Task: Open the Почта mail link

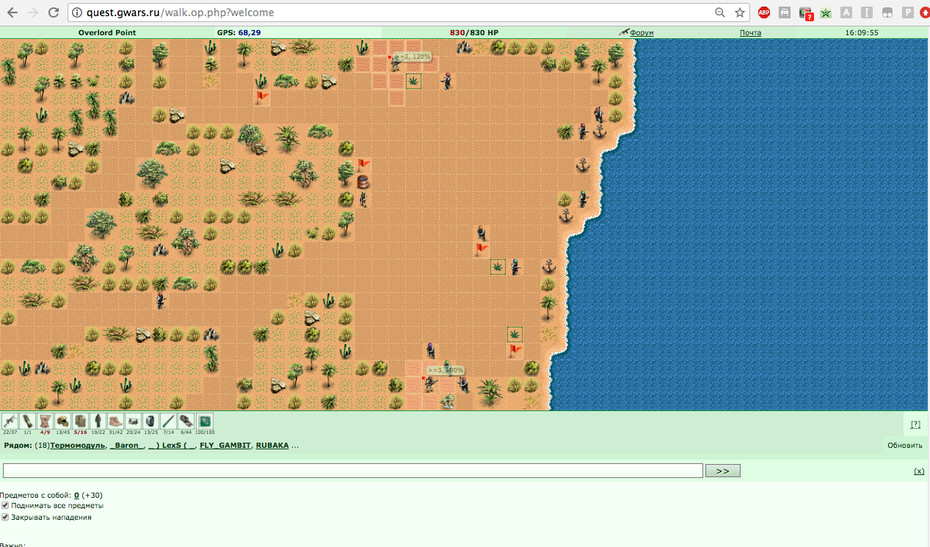Action: (x=750, y=33)
